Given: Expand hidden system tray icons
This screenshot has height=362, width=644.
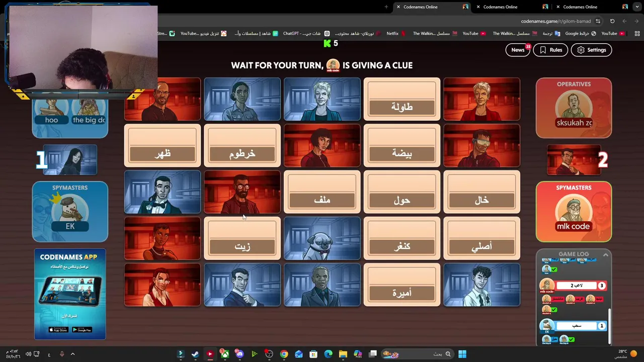Looking at the screenshot, I should (x=72, y=354).
